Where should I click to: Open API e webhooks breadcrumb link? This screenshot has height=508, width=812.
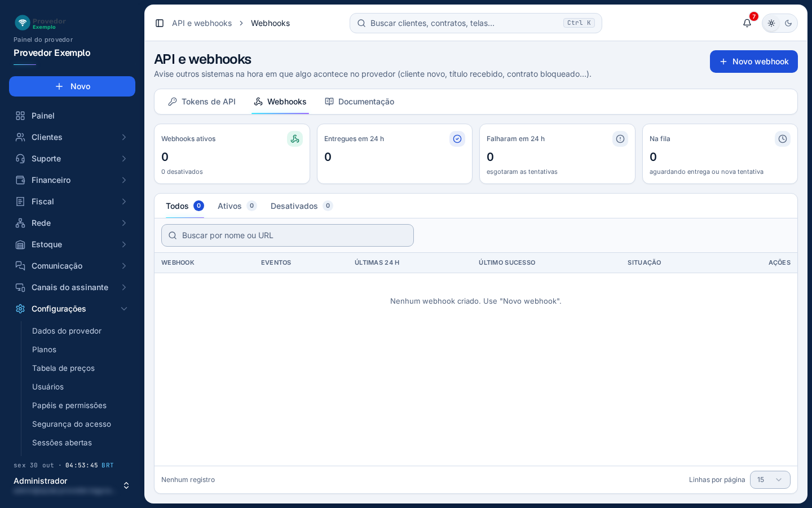(202, 23)
